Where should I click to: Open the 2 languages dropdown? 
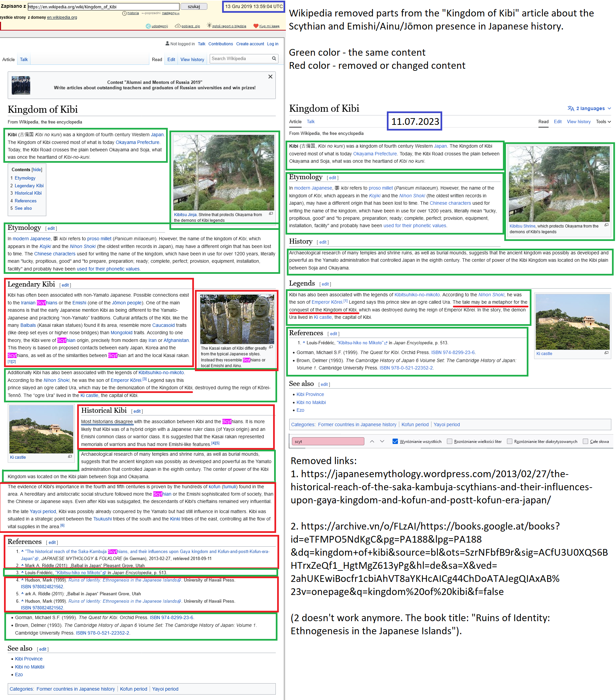coord(589,109)
